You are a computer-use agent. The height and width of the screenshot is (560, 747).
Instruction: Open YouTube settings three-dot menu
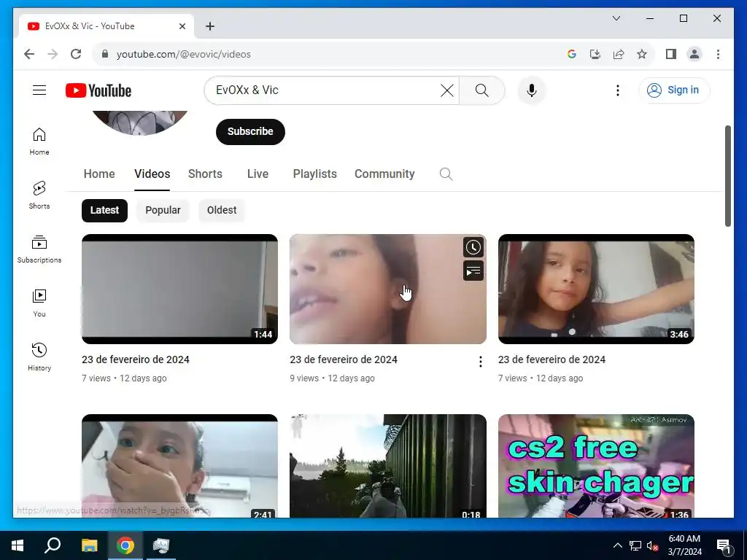click(617, 90)
